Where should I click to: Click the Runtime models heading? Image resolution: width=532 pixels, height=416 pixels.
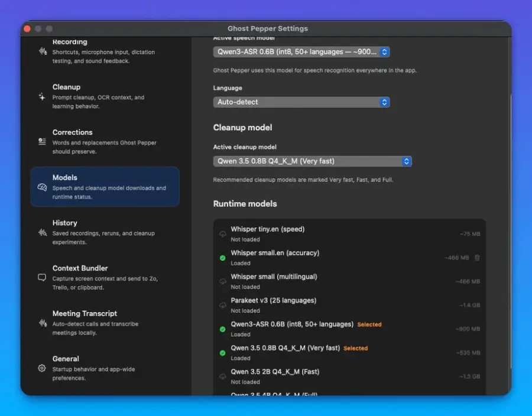click(x=245, y=204)
